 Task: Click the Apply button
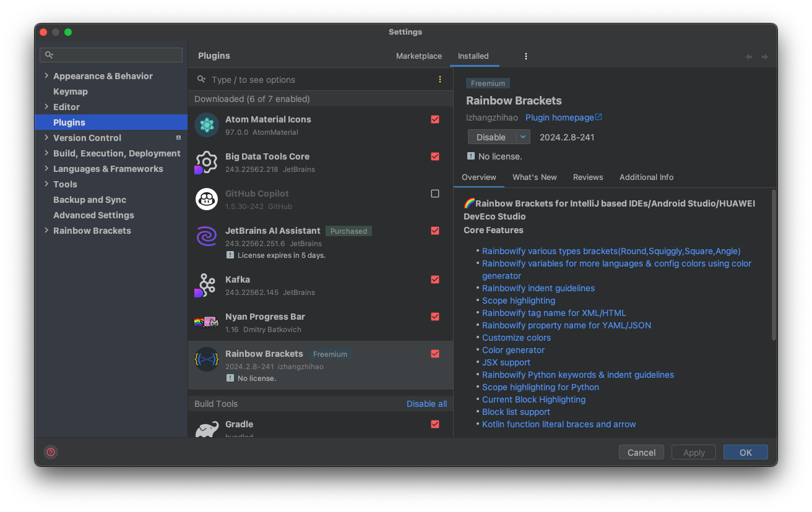(694, 452)
